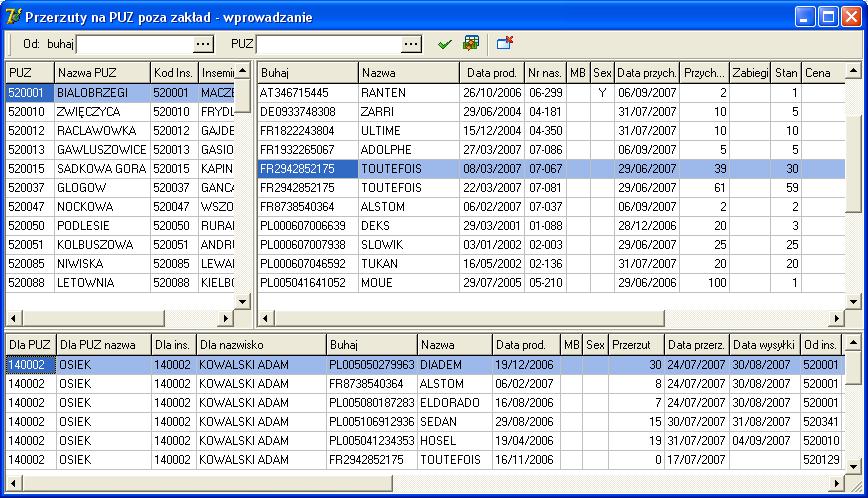The width and height of the screenshot is (868, 498).
Task: Click the Data prod. header in bull grid
Action: 492,72
